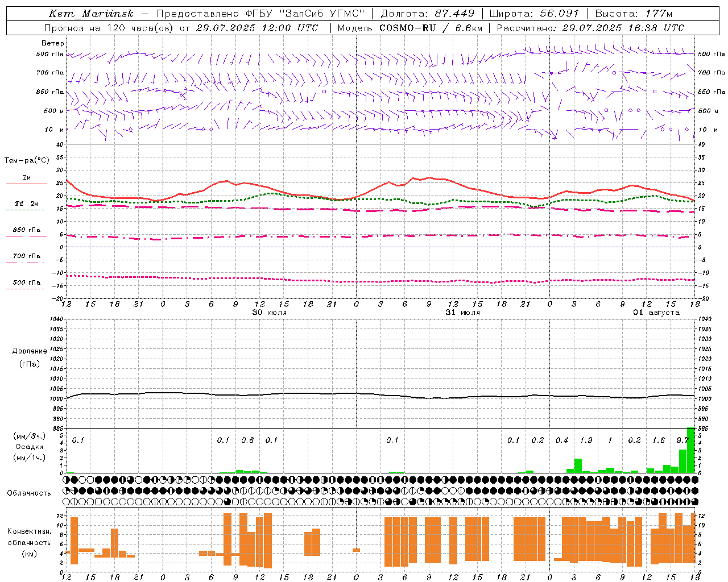
Task: Click the calculation time Рассчитано: 29.07.2025 16:38 UTC
Action: coord(590,28)
